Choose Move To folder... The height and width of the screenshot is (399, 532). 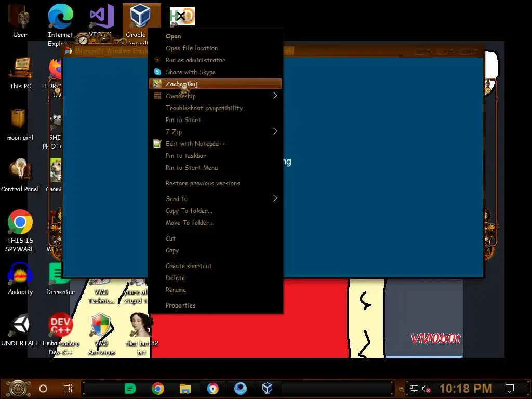[x=215, y=222]
